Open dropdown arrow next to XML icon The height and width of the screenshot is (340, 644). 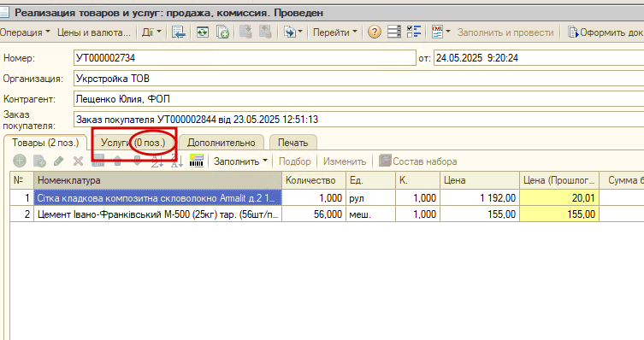click(x=448, y=32)
